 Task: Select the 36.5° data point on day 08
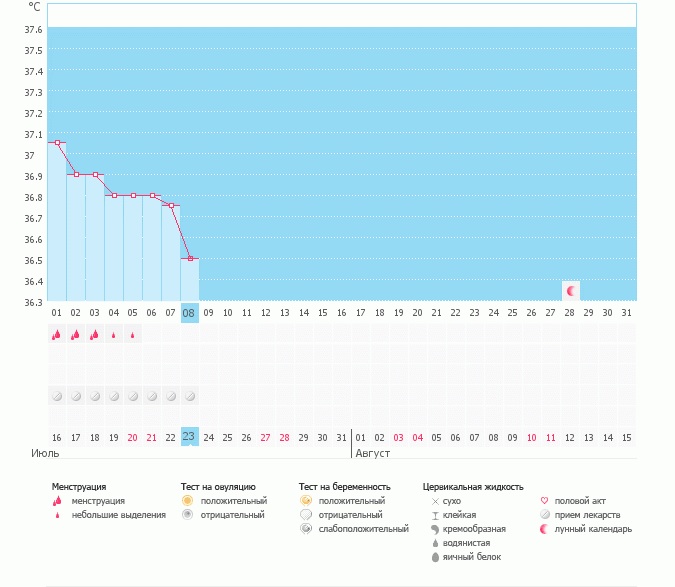pyautogui.click(x=190, y=259)
